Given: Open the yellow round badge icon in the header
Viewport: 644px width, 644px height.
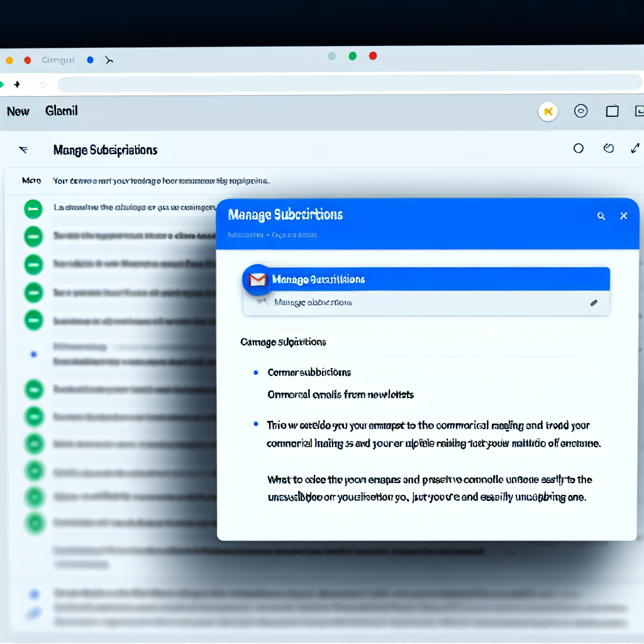Looking at the screenshot, I should tap(548, 111).
